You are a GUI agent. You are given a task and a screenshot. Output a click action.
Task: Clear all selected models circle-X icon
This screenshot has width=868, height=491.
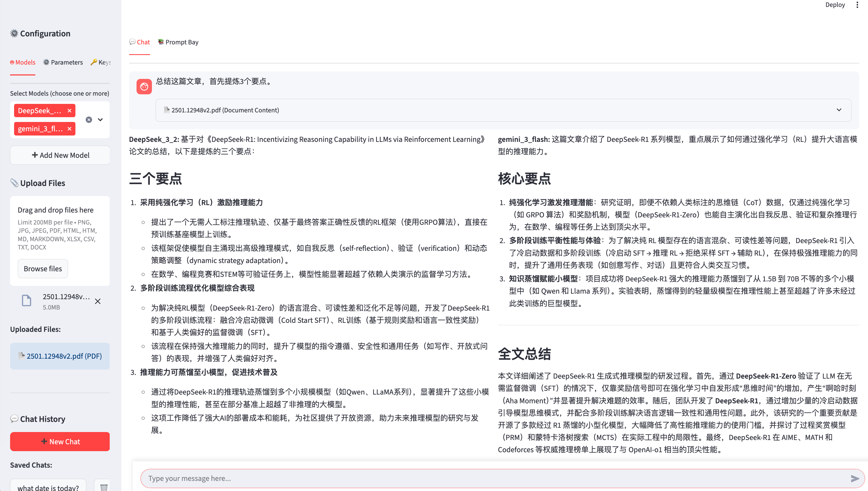(x=89, y=120)
